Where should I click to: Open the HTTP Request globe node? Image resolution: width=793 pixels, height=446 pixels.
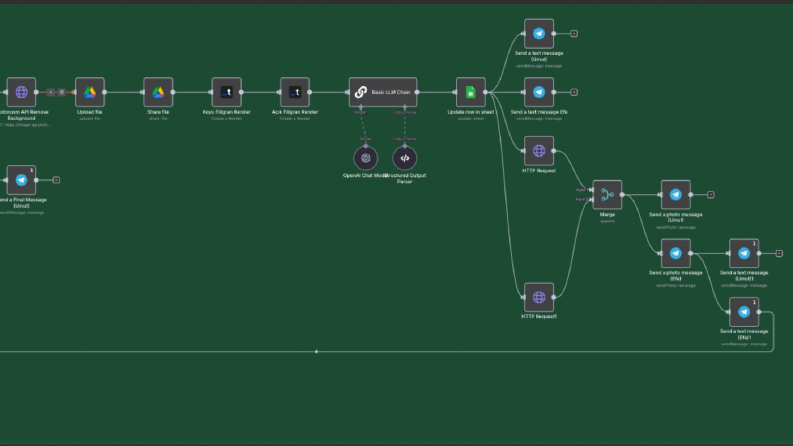pyautogui.click(x=539, y=151)
